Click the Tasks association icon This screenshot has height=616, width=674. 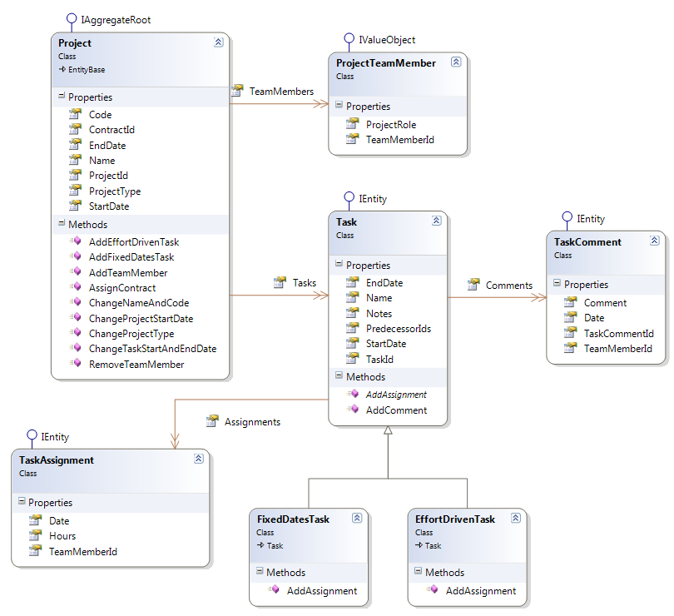pyautogui.click(x=279, y=282)
